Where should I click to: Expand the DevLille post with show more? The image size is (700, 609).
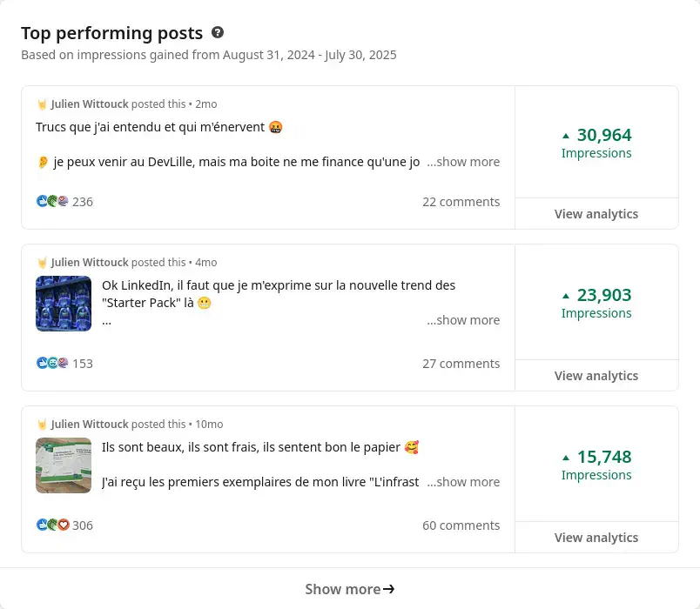click(x=463, y=162)
